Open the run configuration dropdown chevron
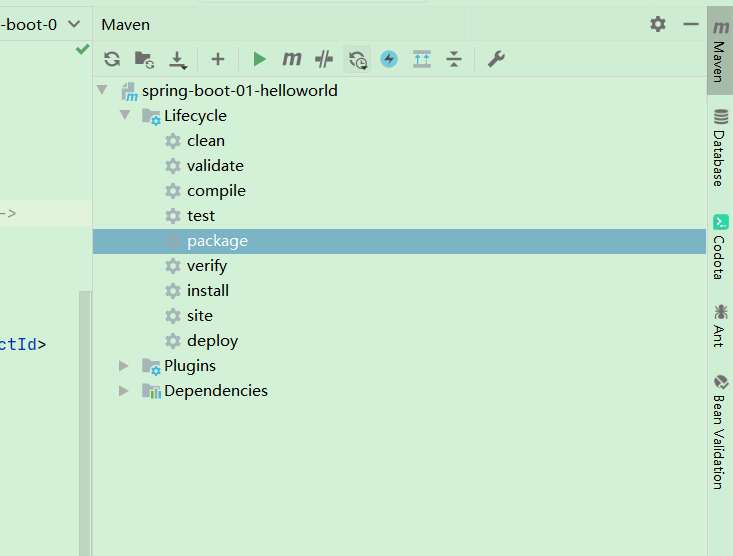The height and width of the screenshot is (556, 733). click(74, 24)
